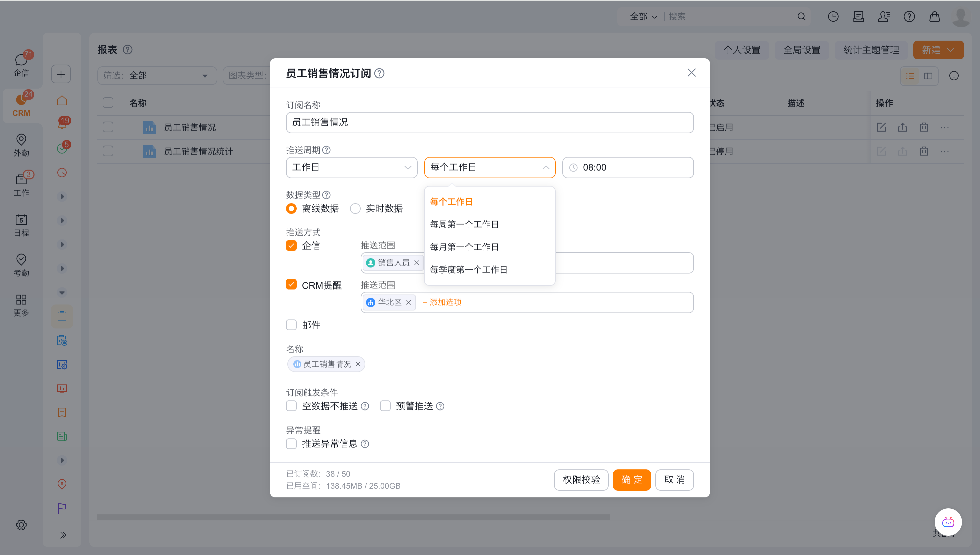Remove the 华北区 tag from CRM range

click(x=408, y=302)
